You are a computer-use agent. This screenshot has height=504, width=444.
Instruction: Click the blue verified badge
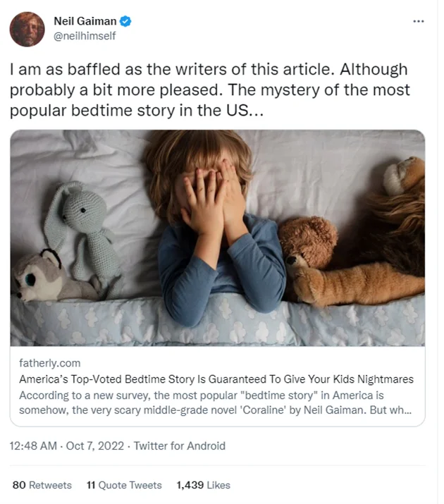[x=126, y=21]
